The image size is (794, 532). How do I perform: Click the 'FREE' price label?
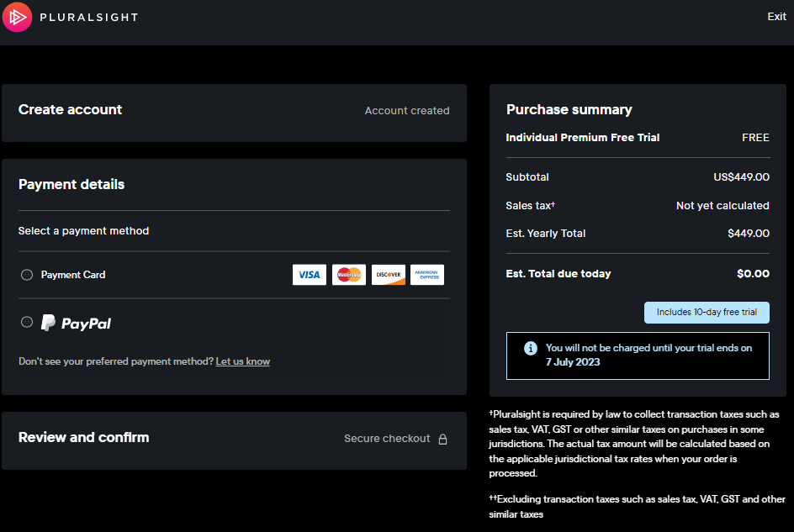(755, 138)
